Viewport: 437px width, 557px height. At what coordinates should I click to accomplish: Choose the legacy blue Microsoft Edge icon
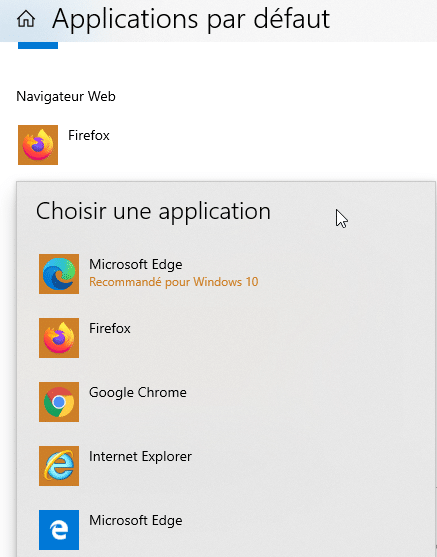pyautogui.click(x=59, y=530)
